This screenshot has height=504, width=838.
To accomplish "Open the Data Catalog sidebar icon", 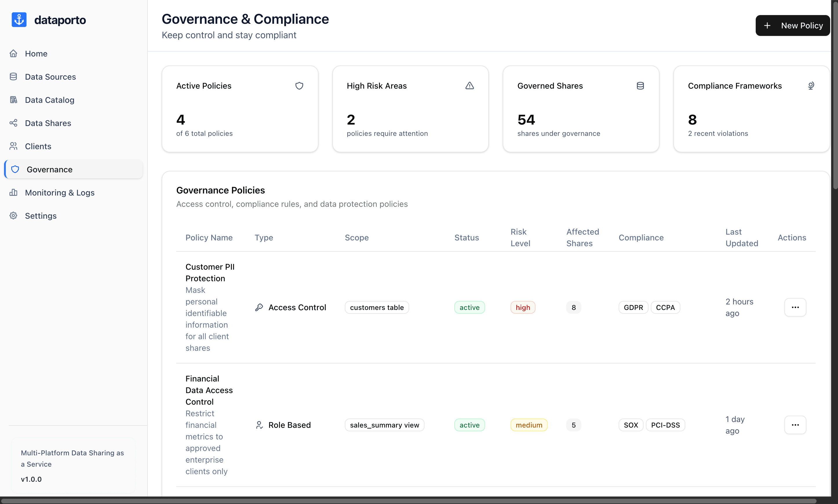I will [x=13, y=100].
